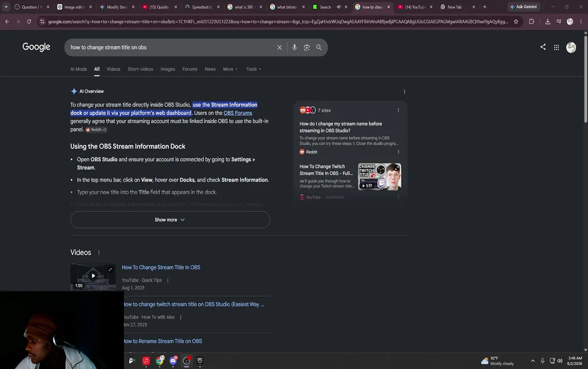
Task: Click the Ask Gemini button
Action: click(523, 7)
